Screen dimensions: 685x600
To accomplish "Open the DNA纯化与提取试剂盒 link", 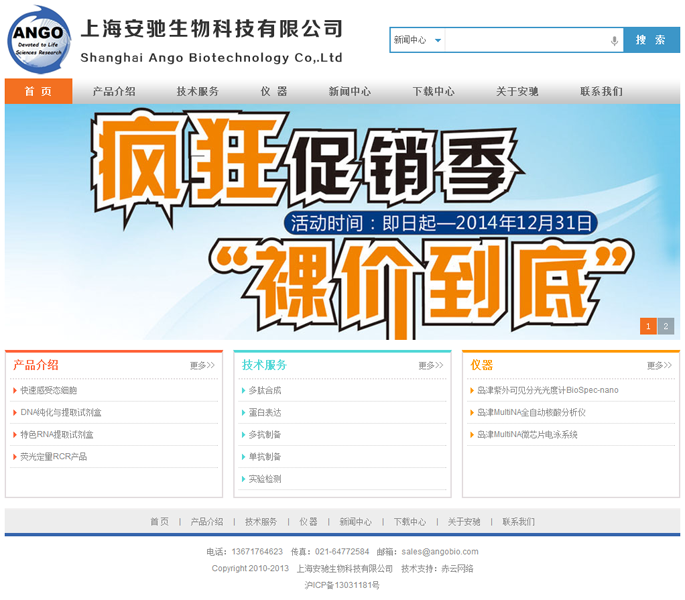I will pyautogui.click(x=61, y=413).
